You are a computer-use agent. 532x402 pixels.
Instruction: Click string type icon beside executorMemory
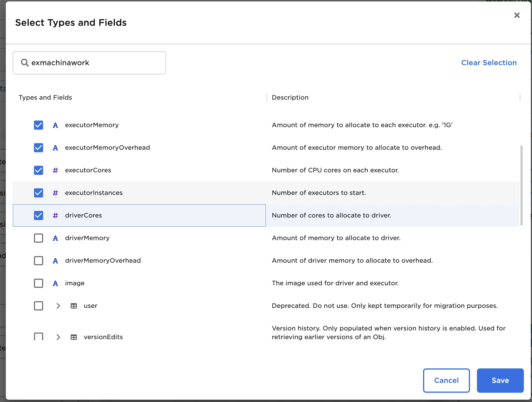point(55,125)
